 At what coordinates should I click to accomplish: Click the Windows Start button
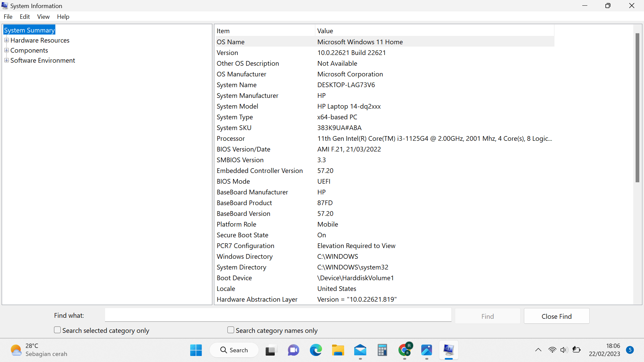click(x=196, y=350)
